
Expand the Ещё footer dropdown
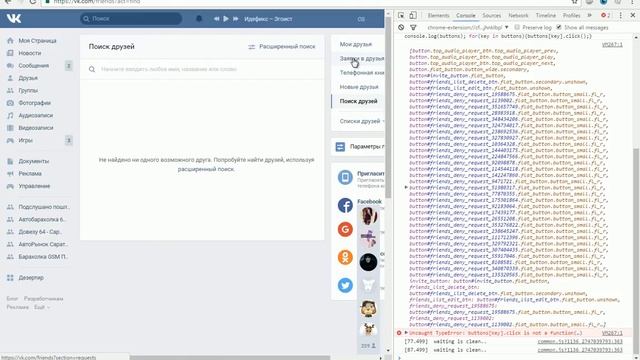coord(42,307)
